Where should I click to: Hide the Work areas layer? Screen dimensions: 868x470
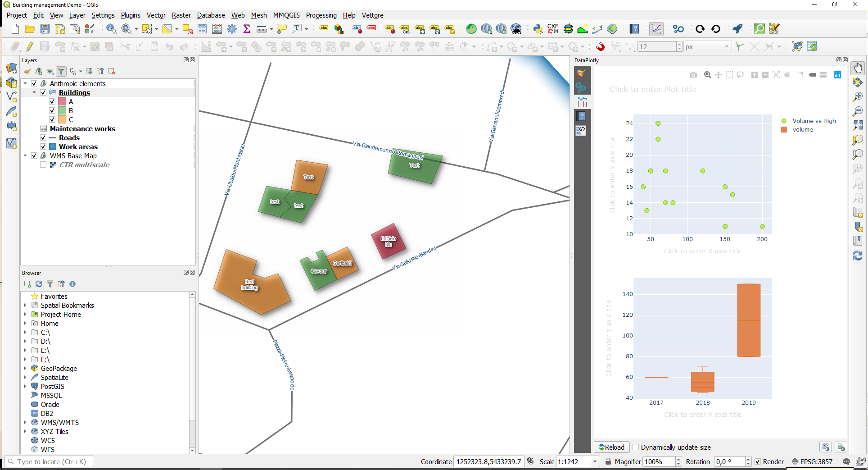[43, 146]
